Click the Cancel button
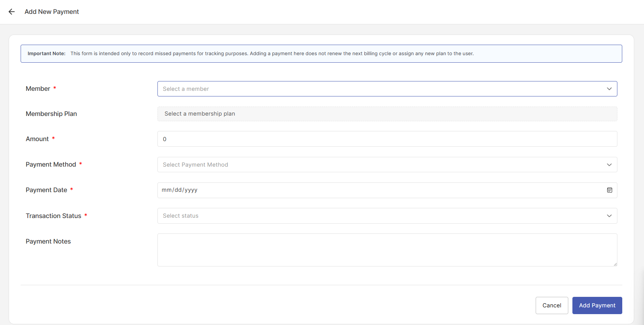The height and width of the screenshot is (325, 644). coord(552,305)
